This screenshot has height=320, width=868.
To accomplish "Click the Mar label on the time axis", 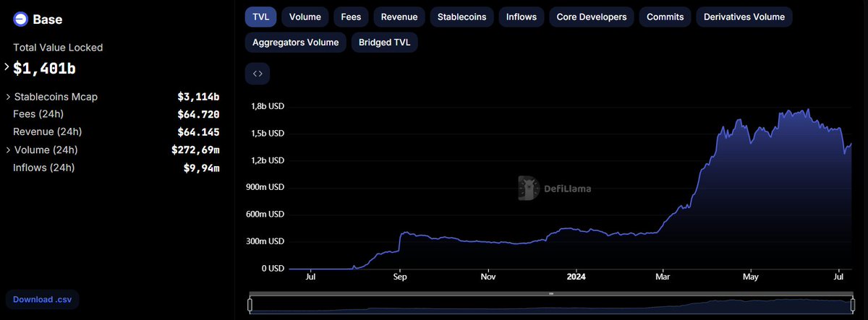I will [x=663, y=276].
